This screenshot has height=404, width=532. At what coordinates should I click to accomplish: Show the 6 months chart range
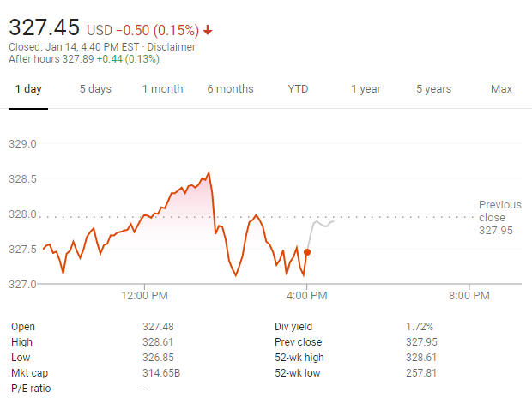[x=230, y=89]
